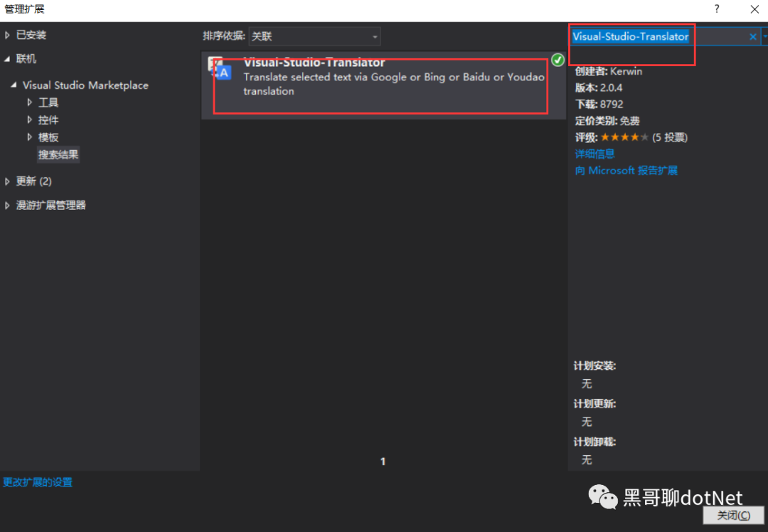768x532 pixels.
Task: Collapse the 联机 tree node
Action: pyautogui.click(x=7, y=59)
